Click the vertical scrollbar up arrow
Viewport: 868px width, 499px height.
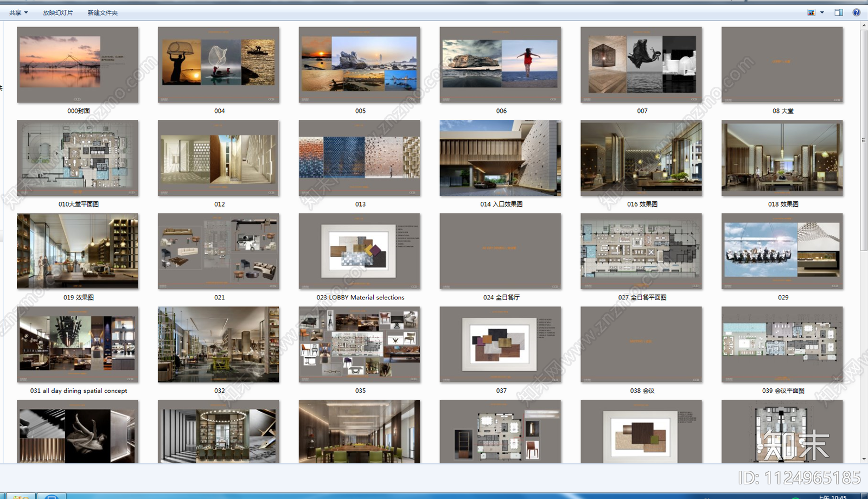click(864, 25)
